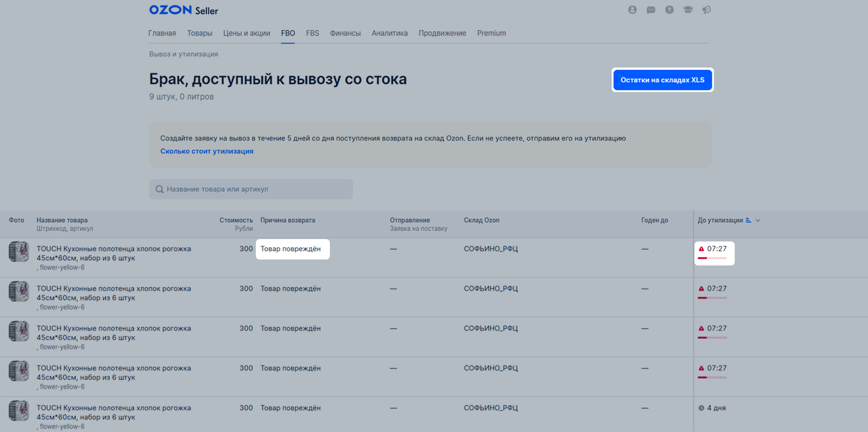Image resolution: width=868 pixels, height=432 pixels.
Task: Select the FBO tab
Action: (x=288, y=33)
